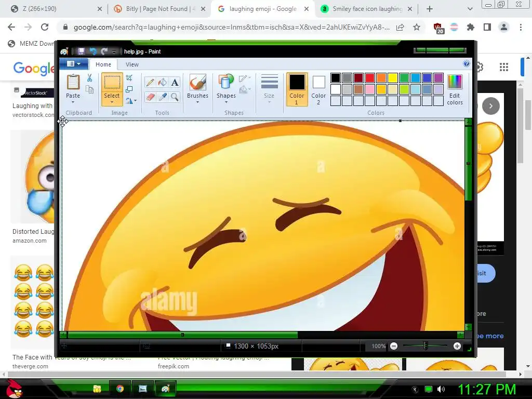Click the taskbar clock 11:27 PM
This screenshot has width=532, height=399.
(x=486, y=389)
